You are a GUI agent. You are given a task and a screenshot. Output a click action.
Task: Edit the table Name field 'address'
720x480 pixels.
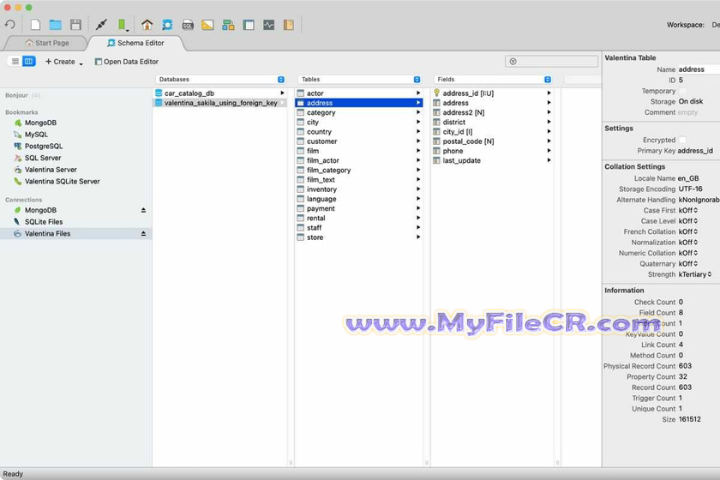point(698,69)
